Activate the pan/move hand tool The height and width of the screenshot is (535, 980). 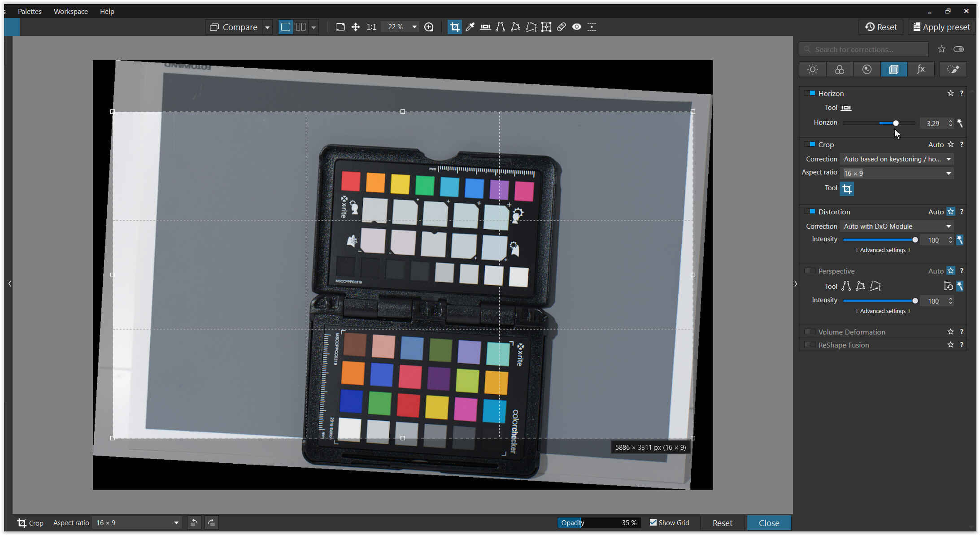coord(356,27)
